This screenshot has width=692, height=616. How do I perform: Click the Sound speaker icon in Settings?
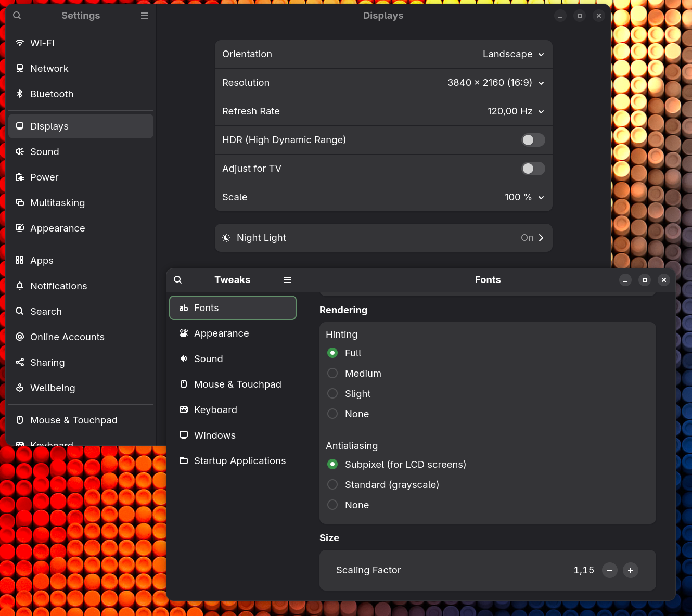(20, 151)
